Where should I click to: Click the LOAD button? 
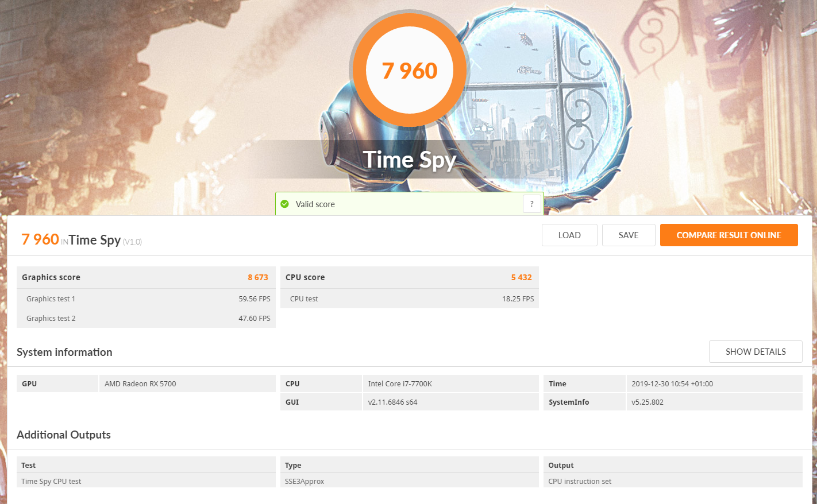click(x=569, y=235)
